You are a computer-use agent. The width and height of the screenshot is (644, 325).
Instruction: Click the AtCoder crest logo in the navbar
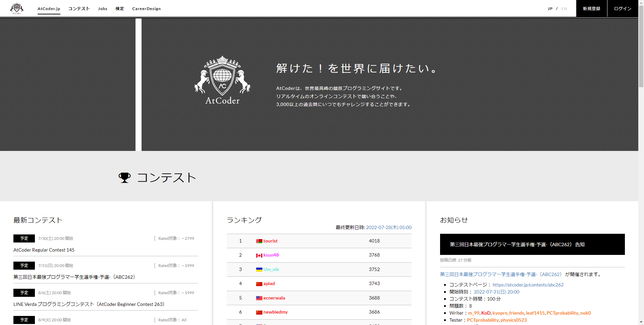point(16,8)
